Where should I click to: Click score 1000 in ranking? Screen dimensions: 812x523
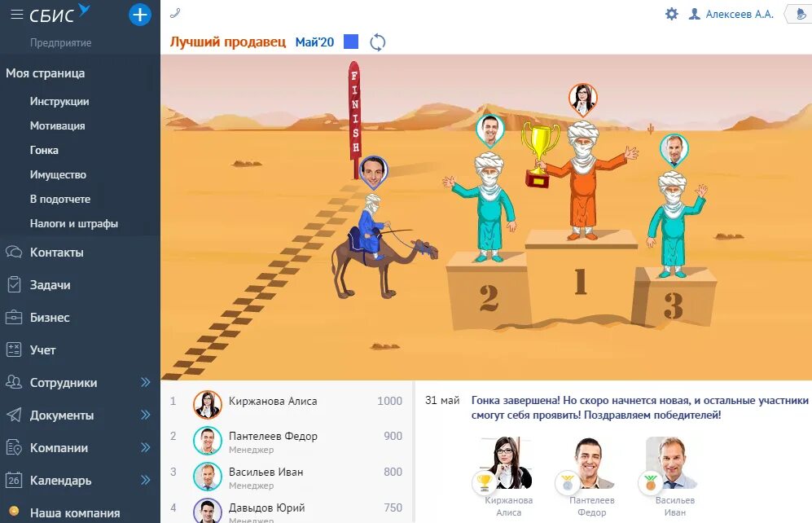coord(389,402)
